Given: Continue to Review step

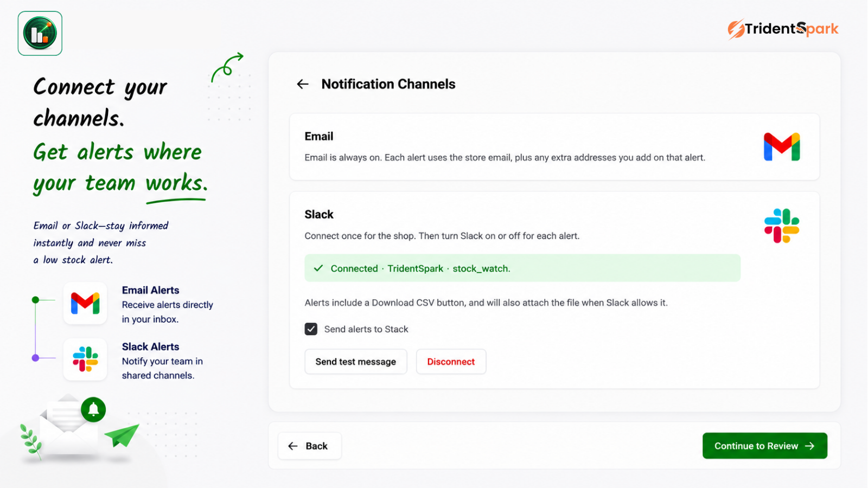Looking at the screenshot, I should [764, 446].
